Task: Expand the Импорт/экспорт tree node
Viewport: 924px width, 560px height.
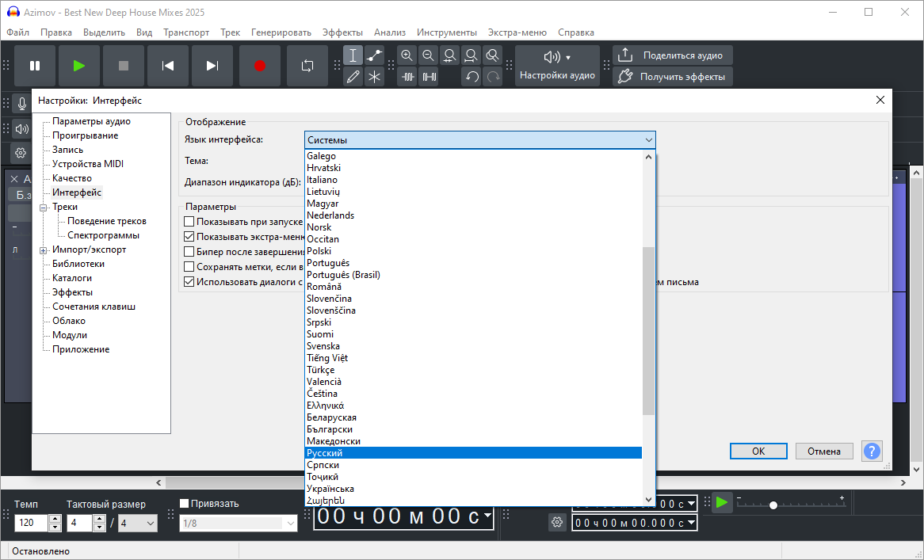Action: point(43,250)
